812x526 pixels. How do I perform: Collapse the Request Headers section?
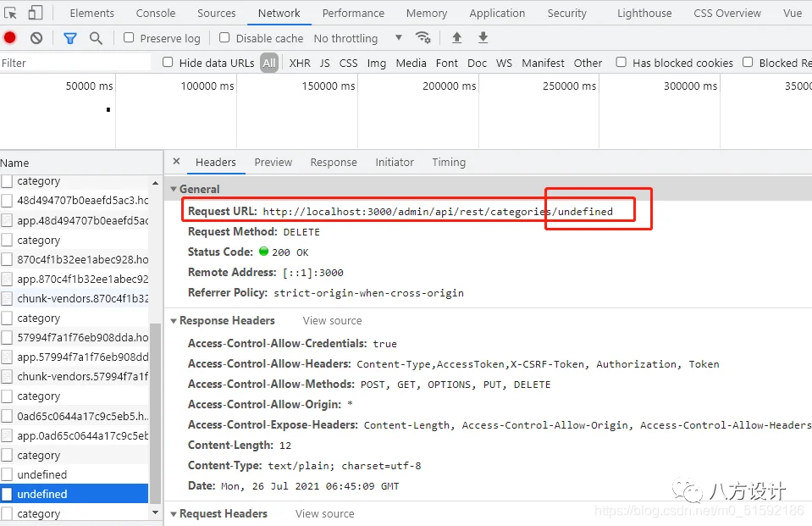pos(174,514)
